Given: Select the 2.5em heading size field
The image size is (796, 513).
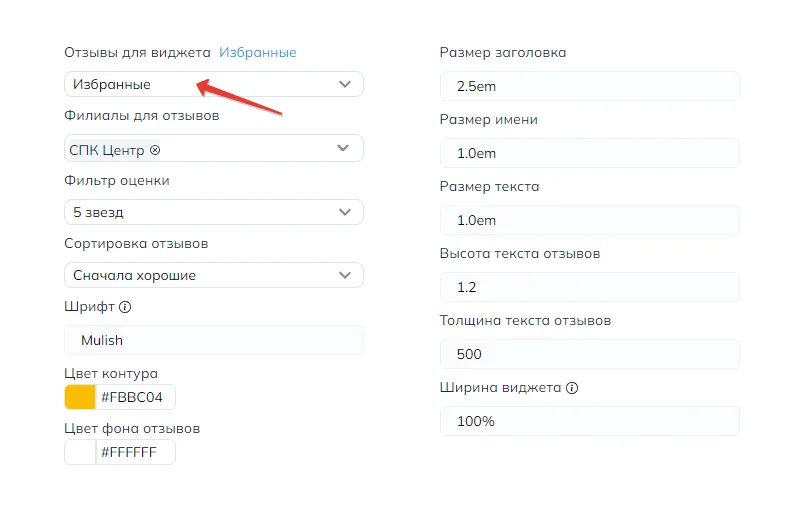Looking at the screenshot, I should [x=589, y=86].
